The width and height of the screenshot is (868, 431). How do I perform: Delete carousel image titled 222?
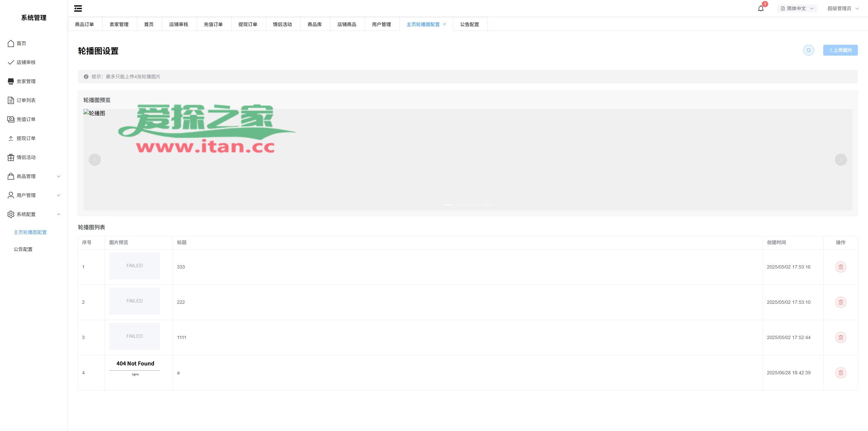841,302
